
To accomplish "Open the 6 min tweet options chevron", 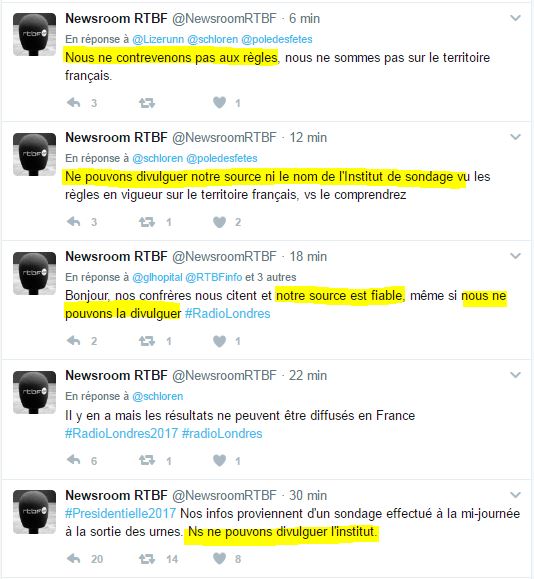I will coord(516,18).
